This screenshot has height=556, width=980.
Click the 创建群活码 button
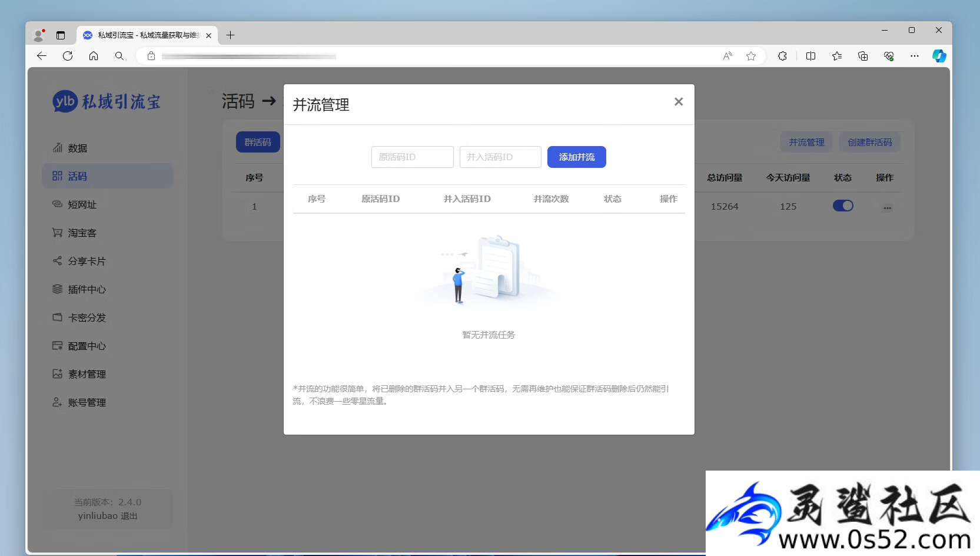tap(870, 142)
